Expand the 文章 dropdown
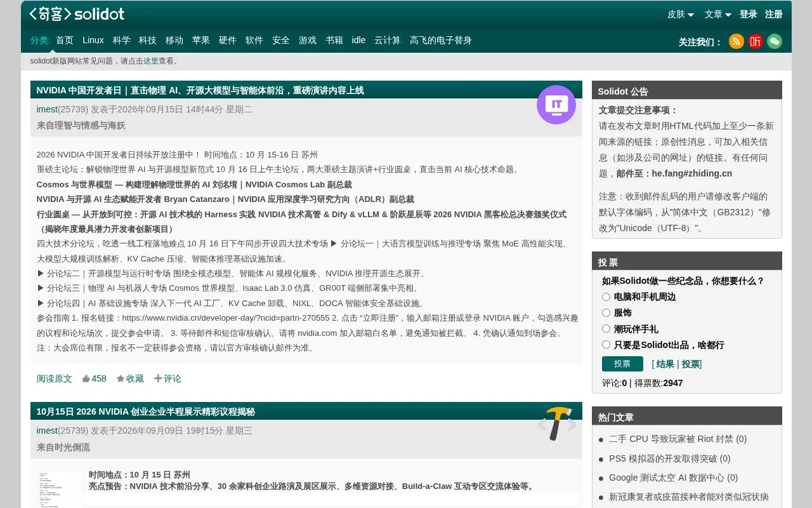Screen dimensions: 812x508 718,14
